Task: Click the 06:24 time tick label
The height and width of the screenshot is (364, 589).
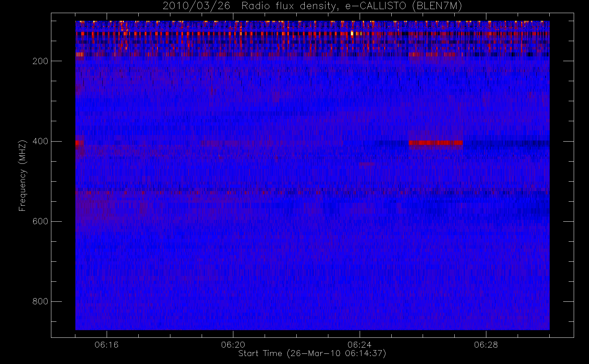Action: coord(360,345)
